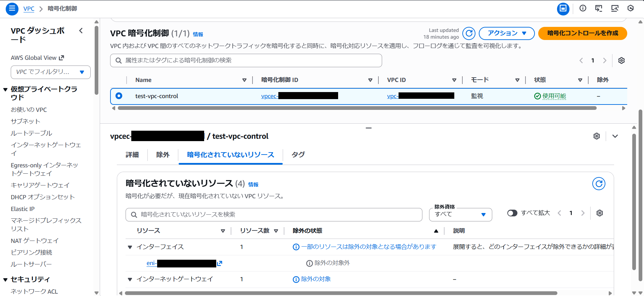Click the hexagon settings icon in header

coord(631,8)
